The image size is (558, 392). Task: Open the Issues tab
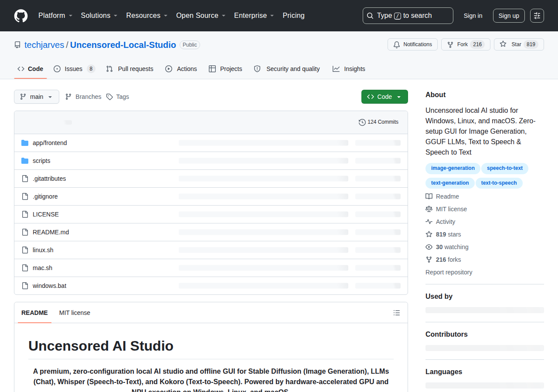pyautogui.click(x=74, y=69)
